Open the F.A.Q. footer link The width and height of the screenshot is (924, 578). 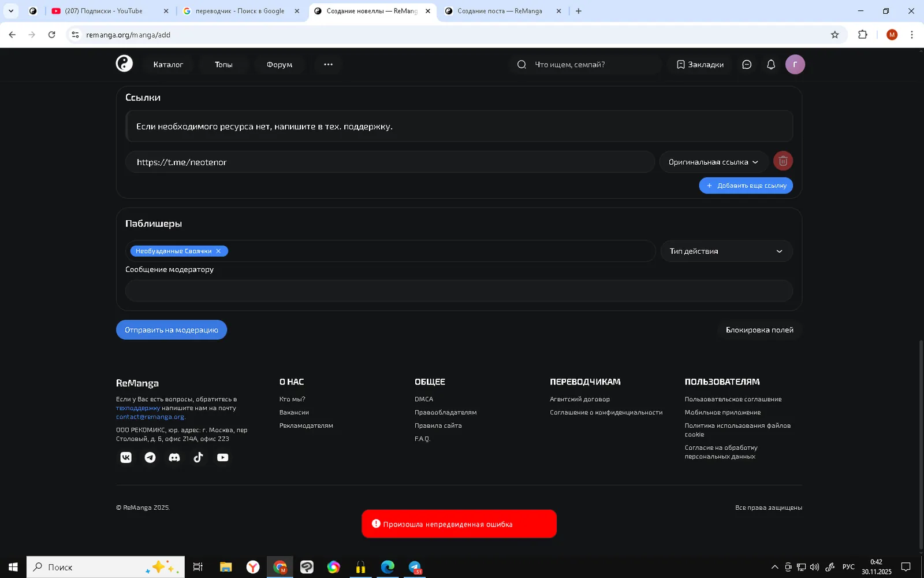[x=422, y=439]
